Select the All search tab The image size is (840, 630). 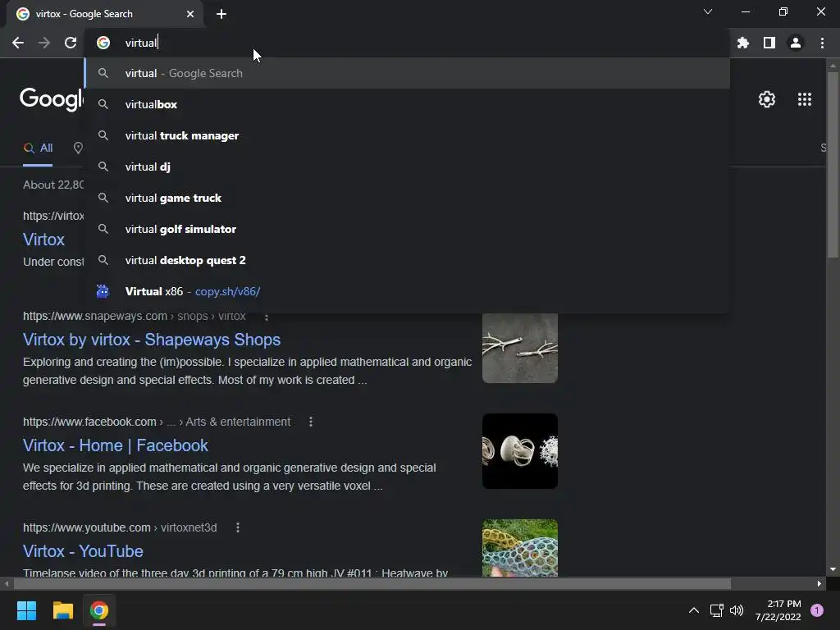point(38,148)
